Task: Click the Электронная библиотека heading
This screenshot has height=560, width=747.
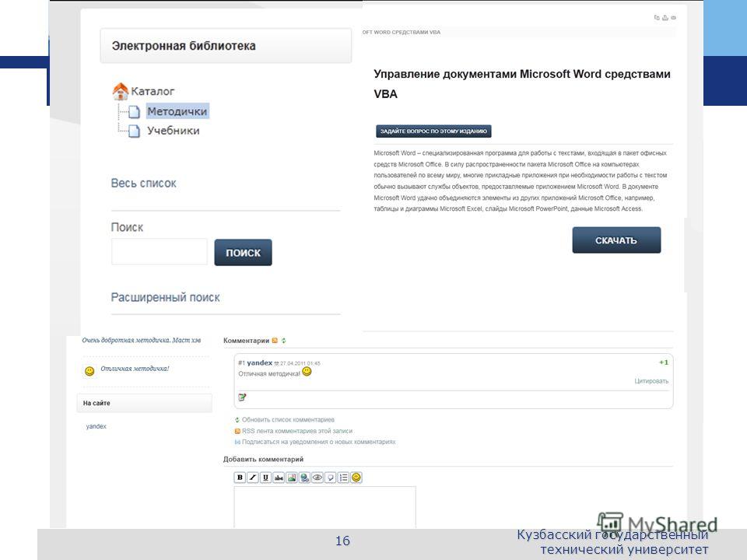Action: [x=184, y=46]
